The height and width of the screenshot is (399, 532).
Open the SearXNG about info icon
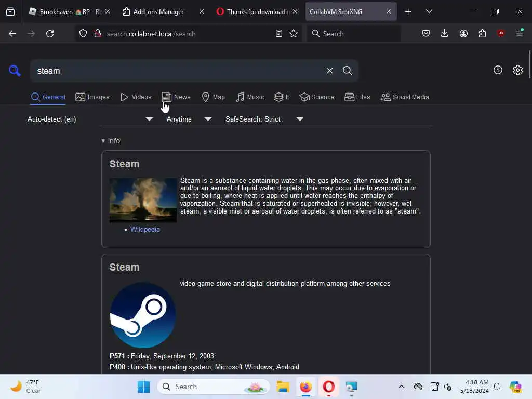[498, 70]
